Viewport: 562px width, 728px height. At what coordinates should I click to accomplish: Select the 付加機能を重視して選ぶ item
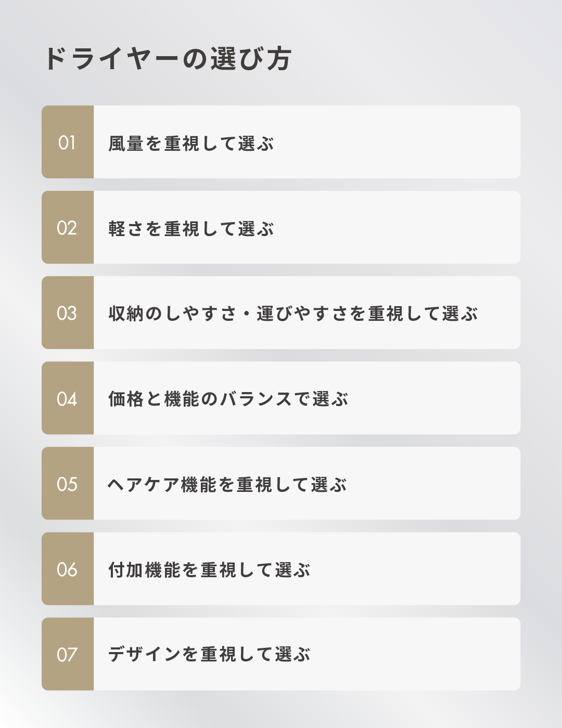coord(209,570)
